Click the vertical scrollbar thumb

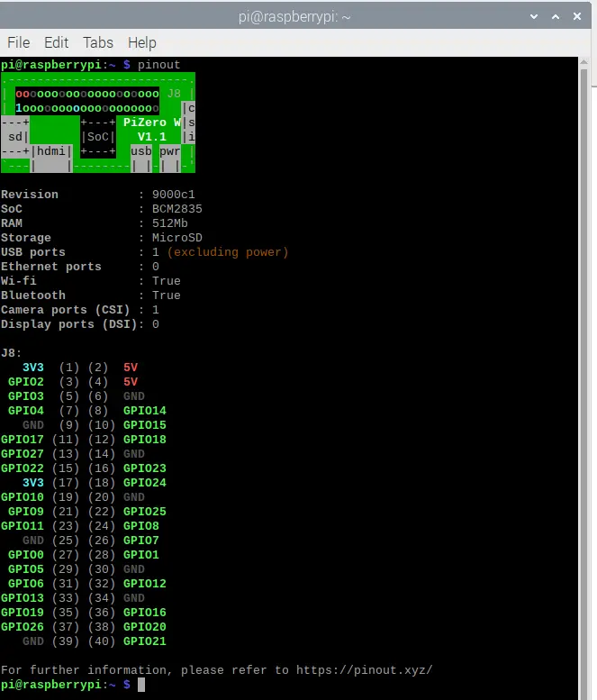tap(584, 384)
